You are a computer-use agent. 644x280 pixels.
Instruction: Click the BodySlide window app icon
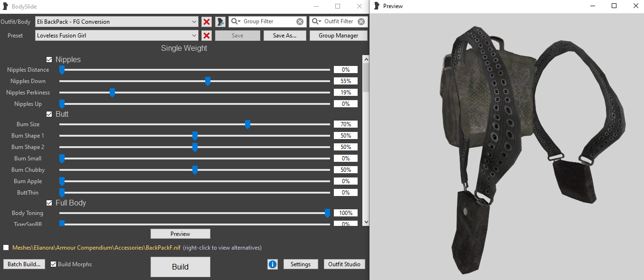pos(6,6)
